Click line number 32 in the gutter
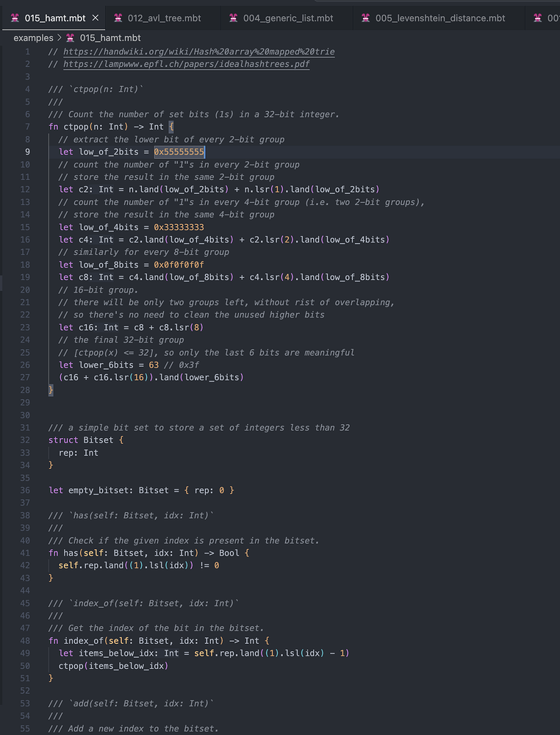 pyautogui.click(x=26, y=440)
